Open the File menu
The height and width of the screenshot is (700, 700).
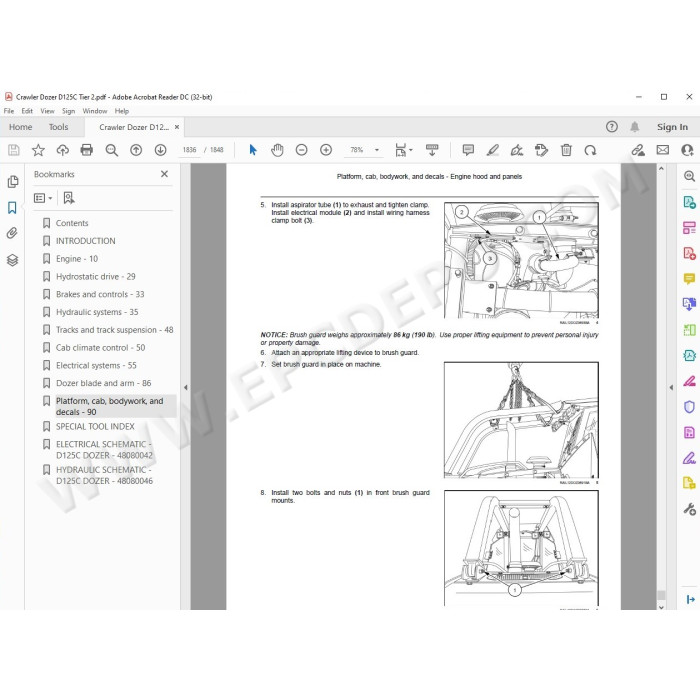pyautogui.click(x=9, y=111)
